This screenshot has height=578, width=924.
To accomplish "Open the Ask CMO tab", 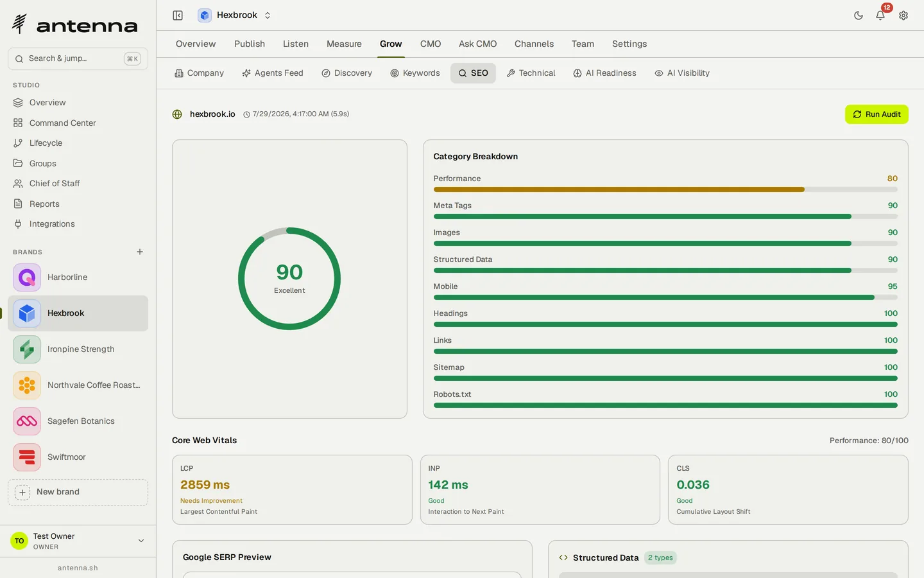I will pos(477,44).
